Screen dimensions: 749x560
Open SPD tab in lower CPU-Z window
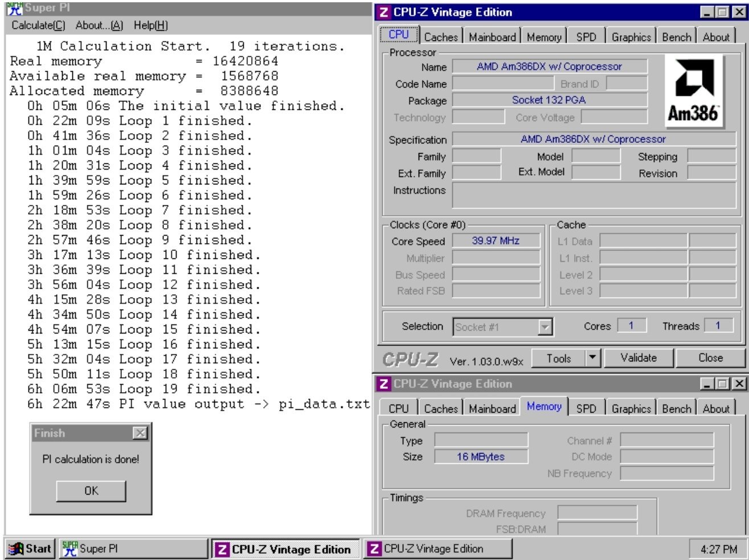click(x=586, y=409)
